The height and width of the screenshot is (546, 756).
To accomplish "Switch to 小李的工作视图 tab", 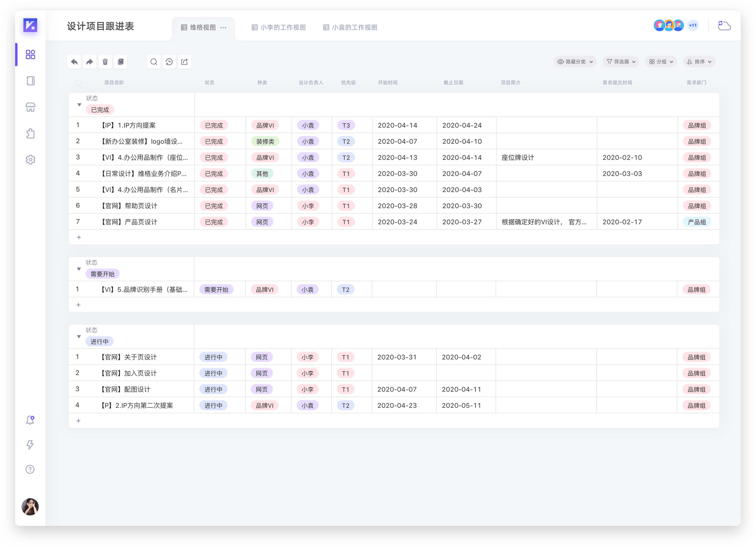I will tap(278, 27).
